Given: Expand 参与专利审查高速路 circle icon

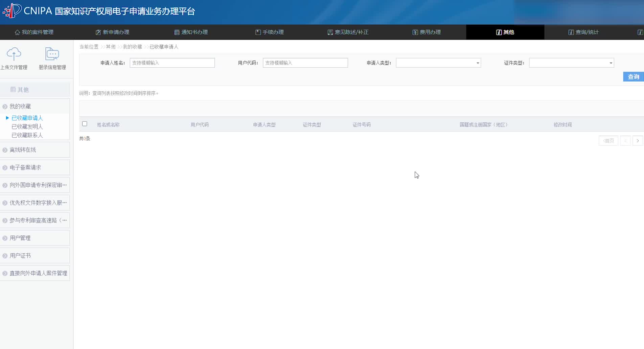Looking at the screenshot, I should [5, 220].
